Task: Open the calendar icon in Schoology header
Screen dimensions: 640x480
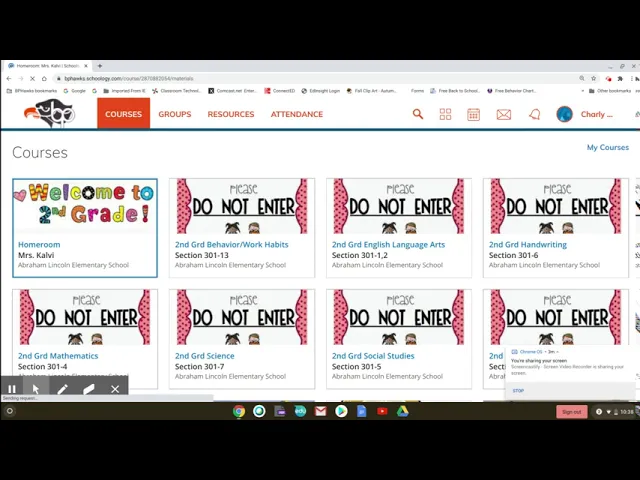Action: point(473,114)
